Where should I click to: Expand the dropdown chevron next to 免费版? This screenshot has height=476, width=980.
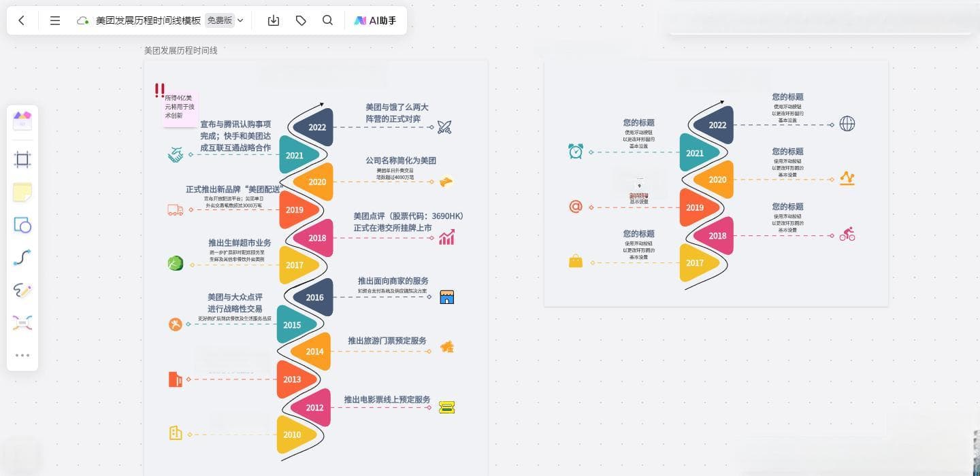(240, 20)
